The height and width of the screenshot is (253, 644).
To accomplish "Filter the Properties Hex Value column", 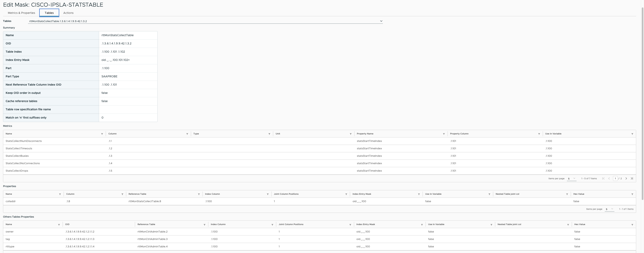I will coord(632,194).
